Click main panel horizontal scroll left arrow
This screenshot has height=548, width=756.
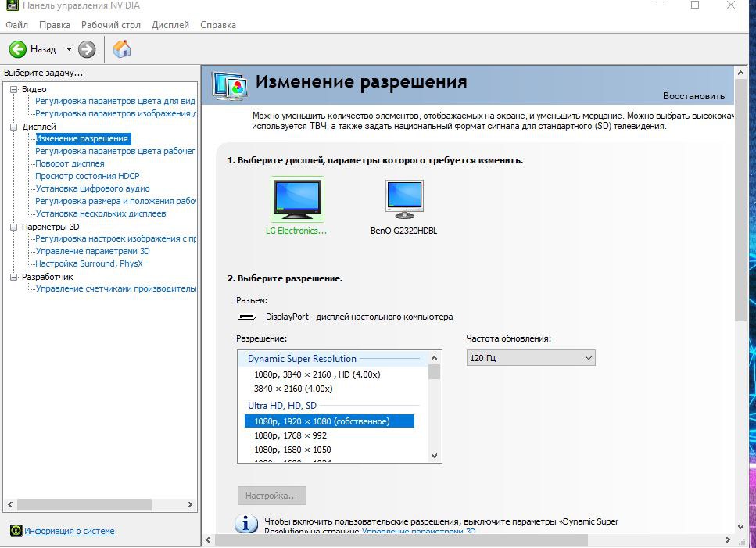(x=208, y=540)
